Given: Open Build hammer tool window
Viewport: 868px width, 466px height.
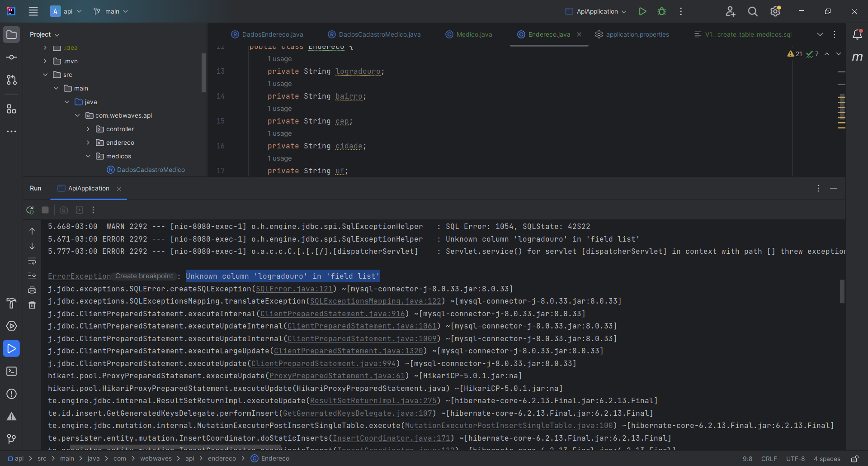Looking at the screenshot, I should 11,303.
